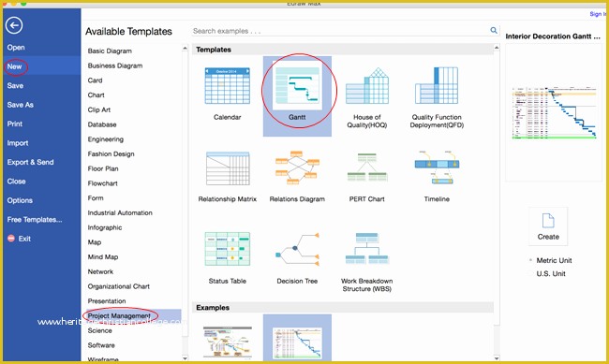Open Free Templates link

click(35, 219)
